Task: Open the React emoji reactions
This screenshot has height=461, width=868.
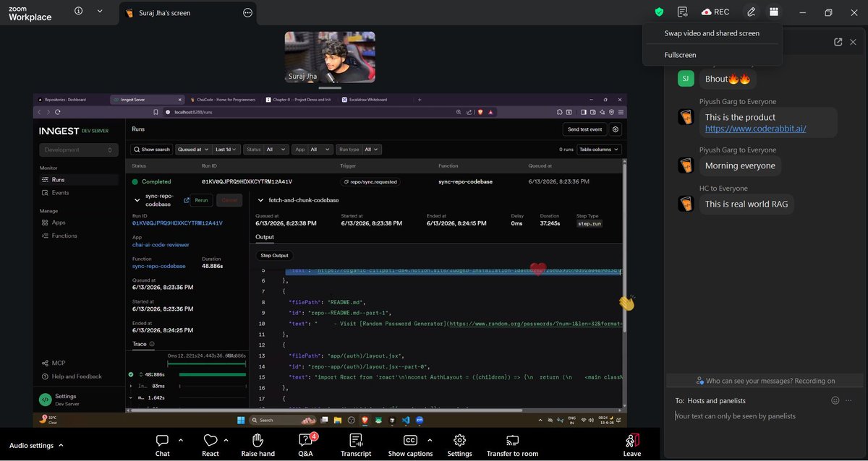Action: pyautogui.click(x=210, y=445)
